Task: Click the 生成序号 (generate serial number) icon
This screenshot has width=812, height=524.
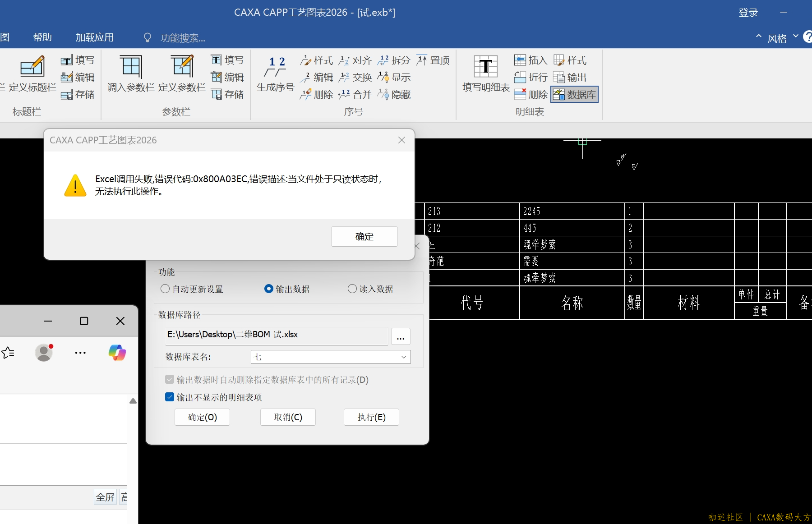Action: click(275, 68)
